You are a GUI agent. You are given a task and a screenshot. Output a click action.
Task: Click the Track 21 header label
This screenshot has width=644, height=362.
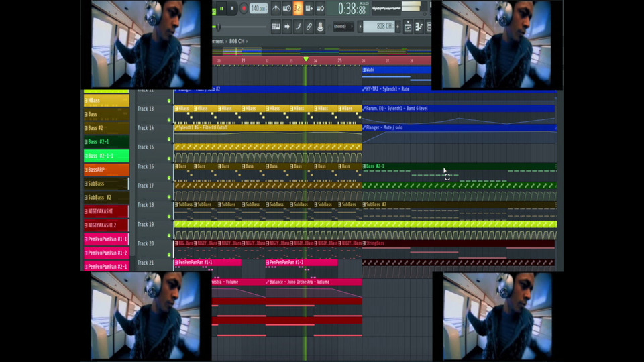click(146, 263)
